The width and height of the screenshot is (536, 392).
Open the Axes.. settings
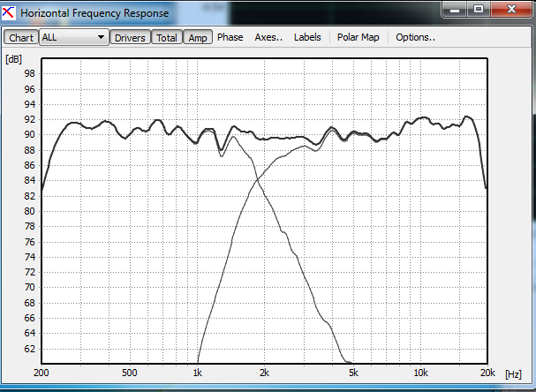(x=268, y=38)
